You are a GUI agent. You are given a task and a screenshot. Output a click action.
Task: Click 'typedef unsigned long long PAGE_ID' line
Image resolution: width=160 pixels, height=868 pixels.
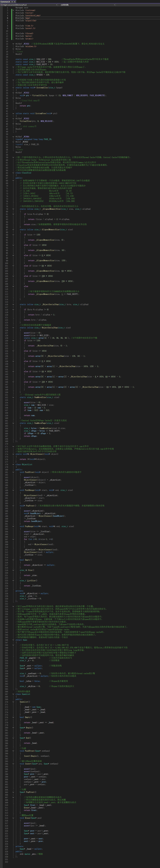34,139
